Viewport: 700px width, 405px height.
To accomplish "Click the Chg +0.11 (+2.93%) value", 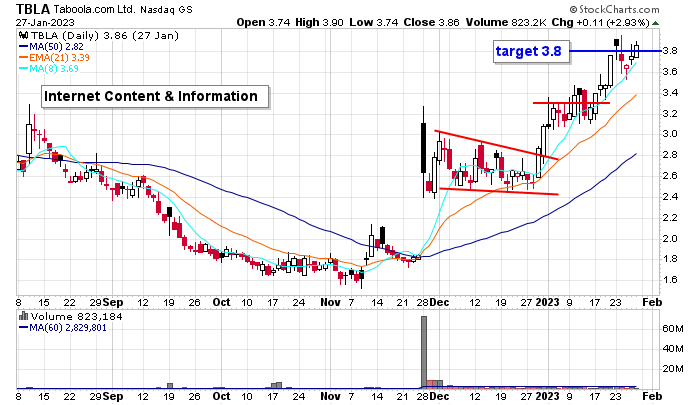I will click(600, 22).
